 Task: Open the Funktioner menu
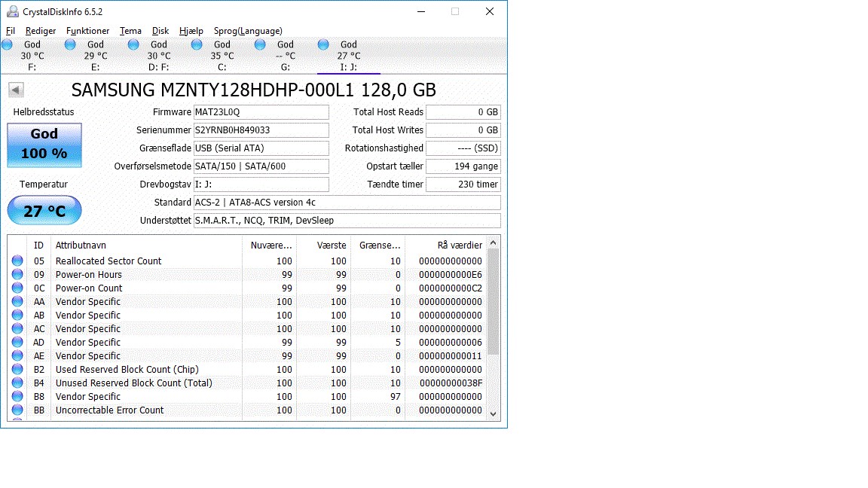pos(87,31)
